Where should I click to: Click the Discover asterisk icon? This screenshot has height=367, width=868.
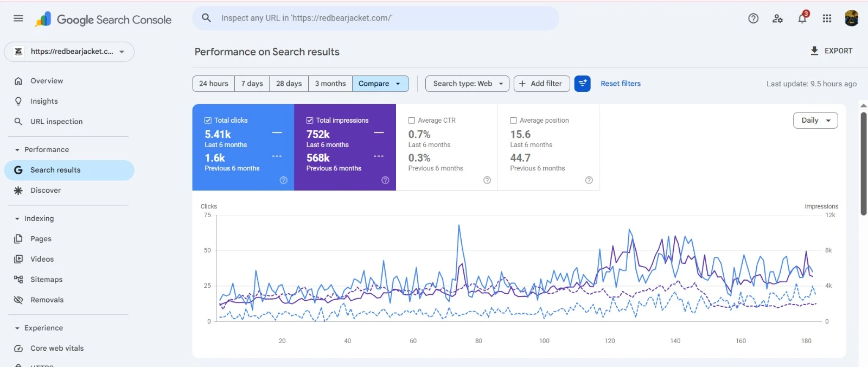coord(18,191)
